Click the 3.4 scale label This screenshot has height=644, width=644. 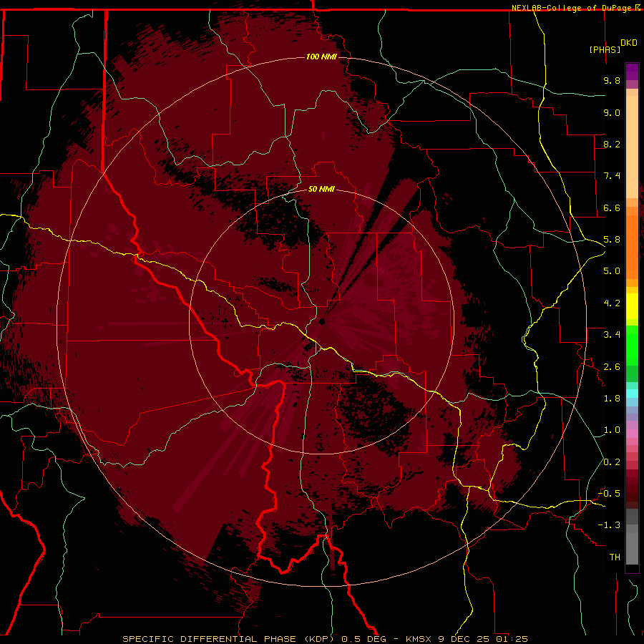612,335
